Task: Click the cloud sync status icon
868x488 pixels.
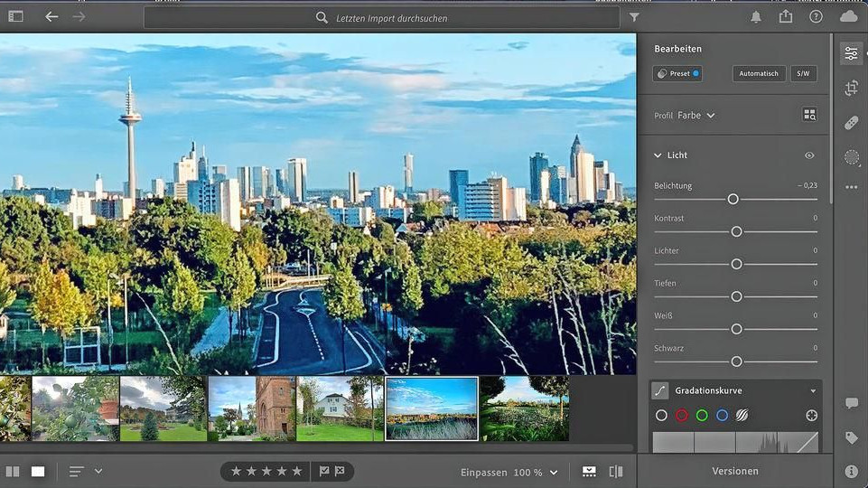Action: coord(848,17)
